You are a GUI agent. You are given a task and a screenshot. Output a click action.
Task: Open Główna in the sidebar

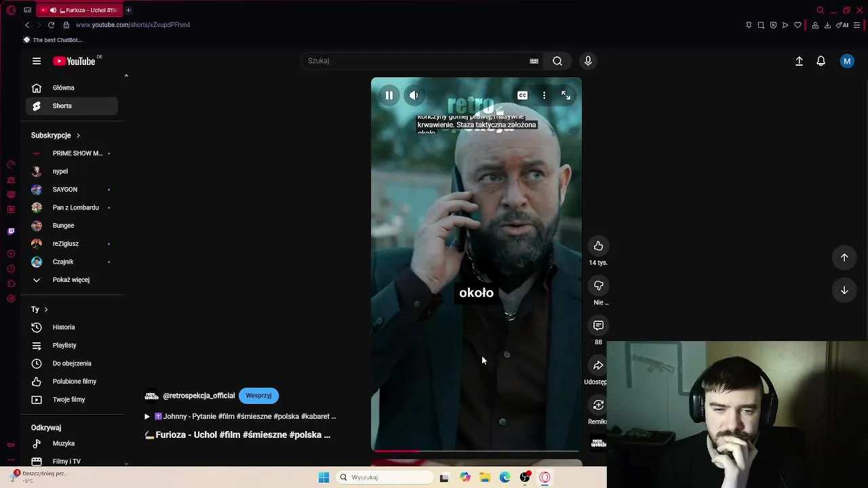72,87
